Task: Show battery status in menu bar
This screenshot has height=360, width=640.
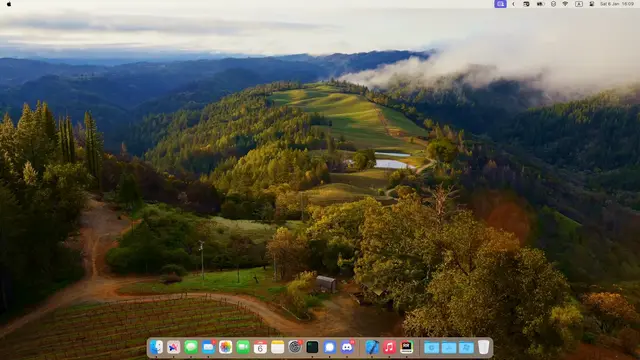Action: point(540,4)
